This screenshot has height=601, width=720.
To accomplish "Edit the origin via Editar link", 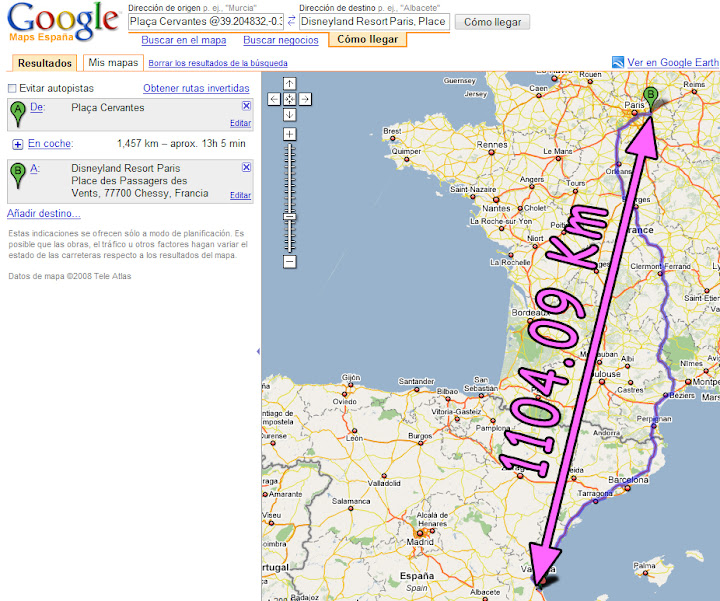I will [241, 123].
